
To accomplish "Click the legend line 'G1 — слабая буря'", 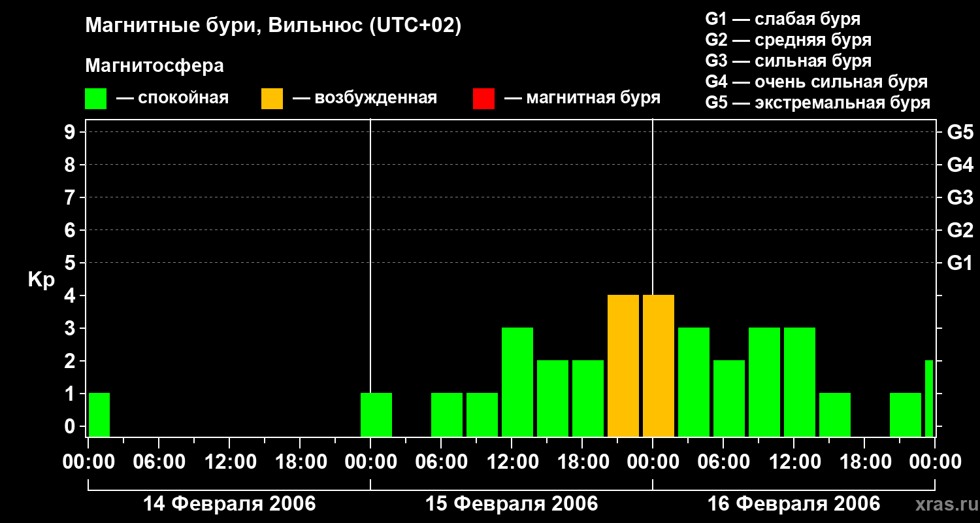I will (783, 19).
